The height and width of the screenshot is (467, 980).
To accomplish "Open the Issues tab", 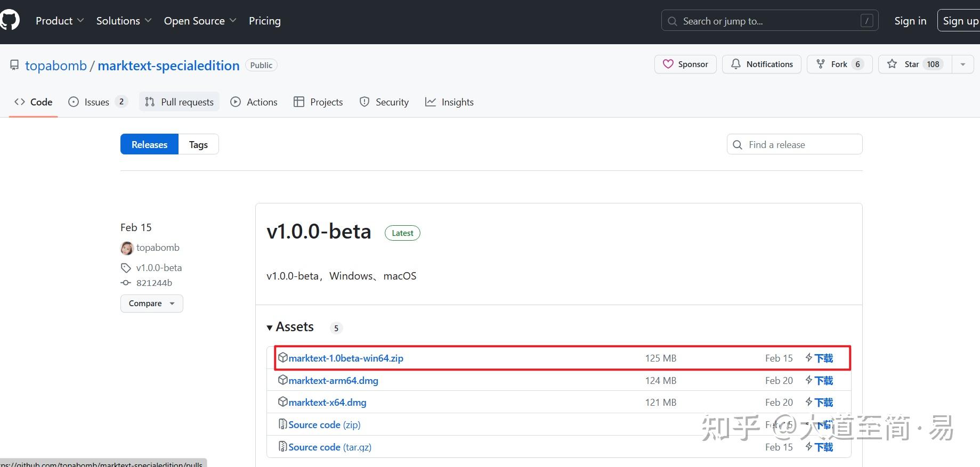I will (x=98, y=102).
